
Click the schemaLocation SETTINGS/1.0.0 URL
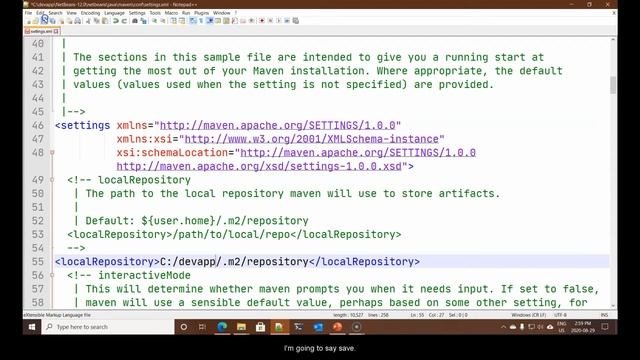358,153
